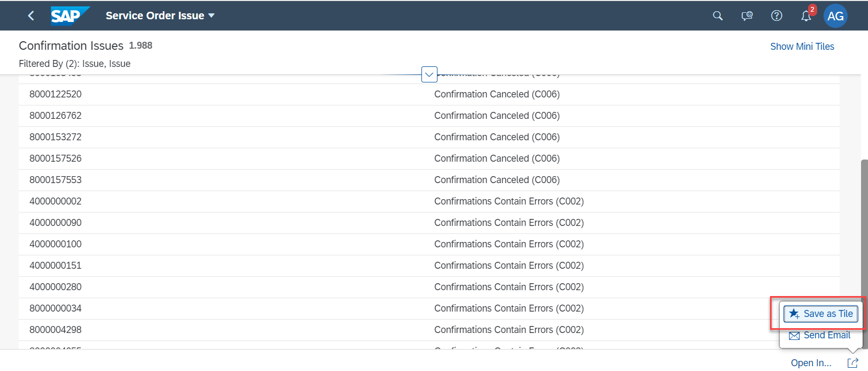Choose Save as Tile option
This screenshot has height=371, width=868.
(x=820, y=314)
